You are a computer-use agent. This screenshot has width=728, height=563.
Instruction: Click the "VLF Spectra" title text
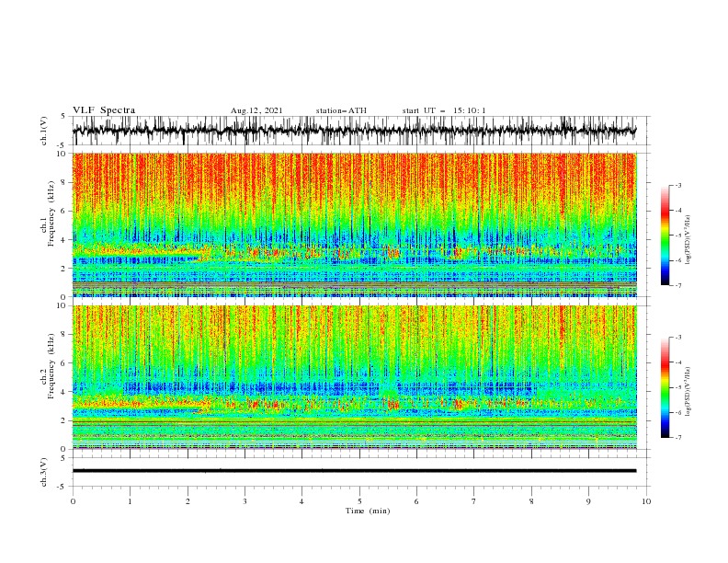click(104, 110)
